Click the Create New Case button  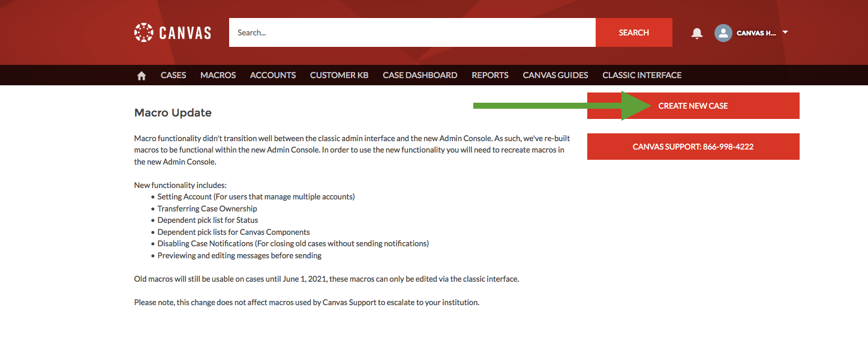click(x=693, y=106)
